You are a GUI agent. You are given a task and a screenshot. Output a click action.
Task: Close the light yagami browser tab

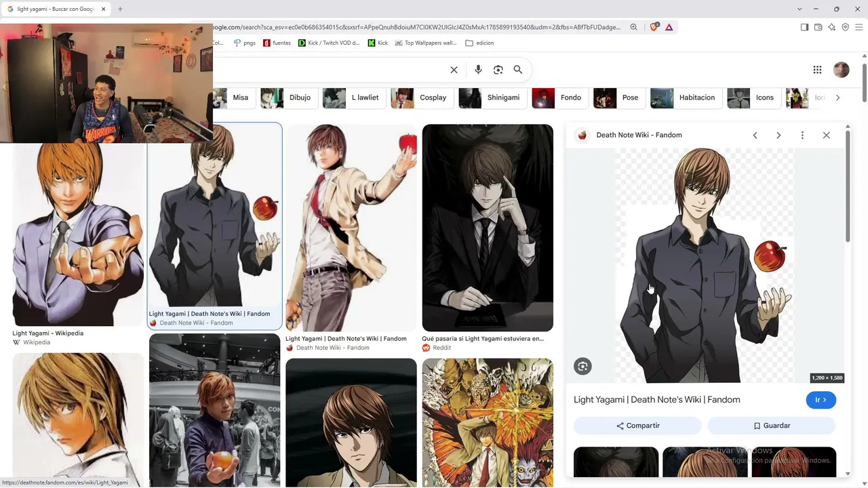tap(104, 9)
